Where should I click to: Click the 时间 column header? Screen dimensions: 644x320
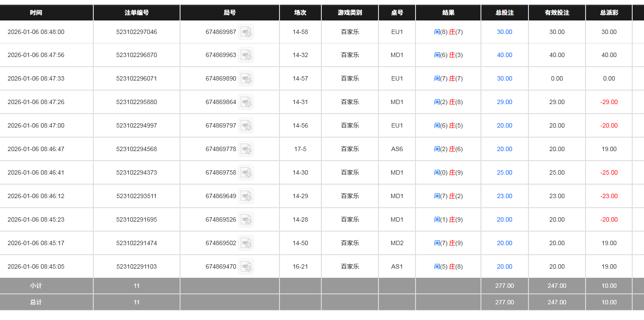click(x=36, y=13)
